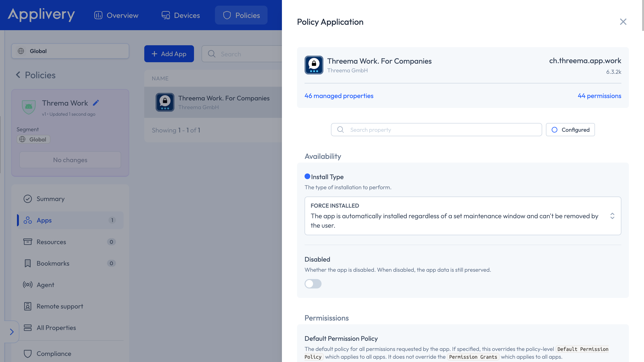This screenshot has height=362, width=644.
Task: Click the back arrow next to Policies
Action: (x=18, y=75)
